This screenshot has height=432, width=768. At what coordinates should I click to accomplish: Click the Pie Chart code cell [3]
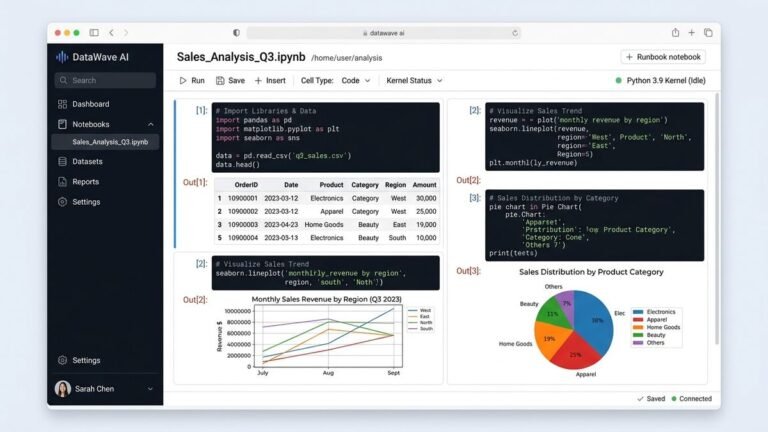595,225
